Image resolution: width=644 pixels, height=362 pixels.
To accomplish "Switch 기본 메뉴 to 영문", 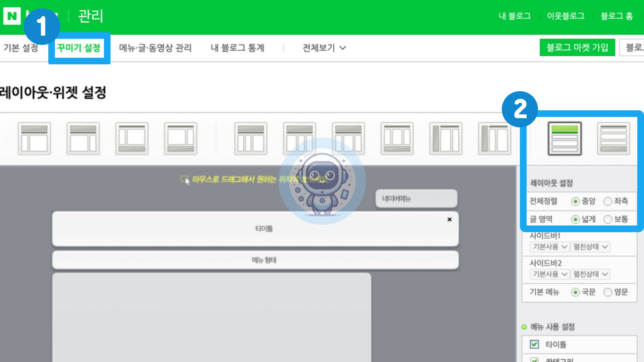I will [608, 292].
